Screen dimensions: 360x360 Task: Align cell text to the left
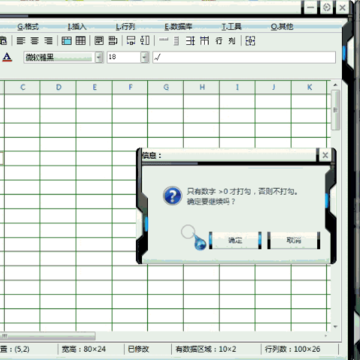click(21, 41)
